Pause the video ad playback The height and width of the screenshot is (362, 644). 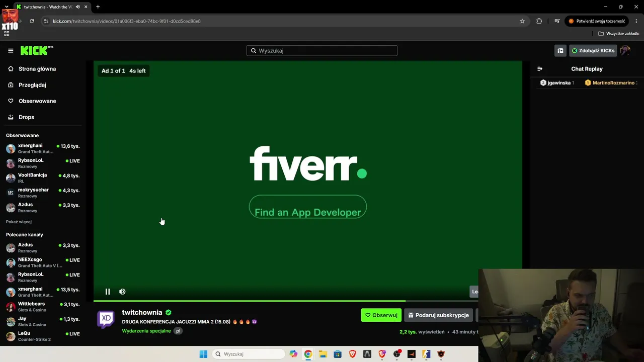pos(108,292)
